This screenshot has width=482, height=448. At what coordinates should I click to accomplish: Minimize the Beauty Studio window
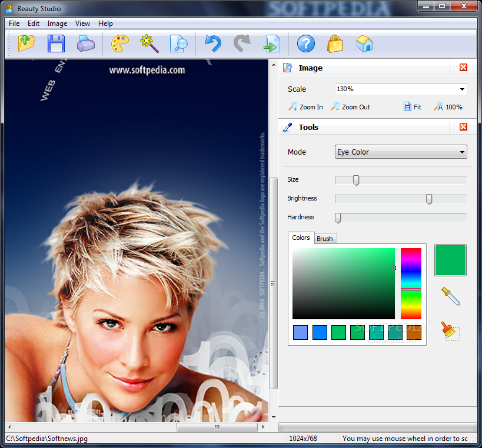[426, 6]
